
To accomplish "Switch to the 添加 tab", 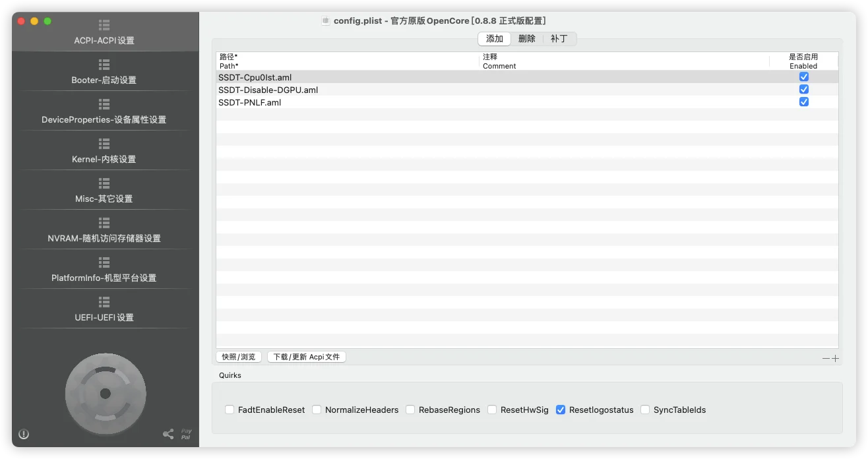I will pyautogui.click(x=494, y=39).
